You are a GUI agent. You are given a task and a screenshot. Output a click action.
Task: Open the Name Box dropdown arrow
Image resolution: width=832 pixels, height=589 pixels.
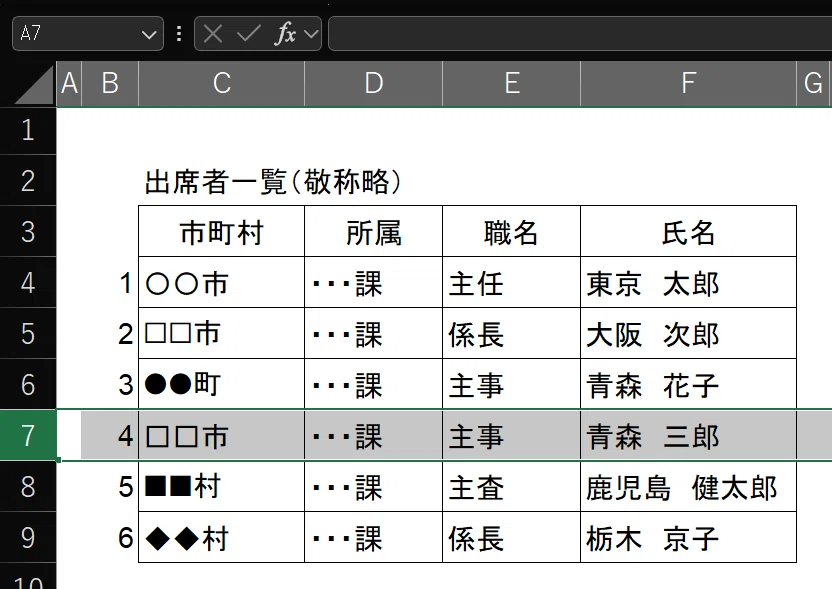(149, 35)
